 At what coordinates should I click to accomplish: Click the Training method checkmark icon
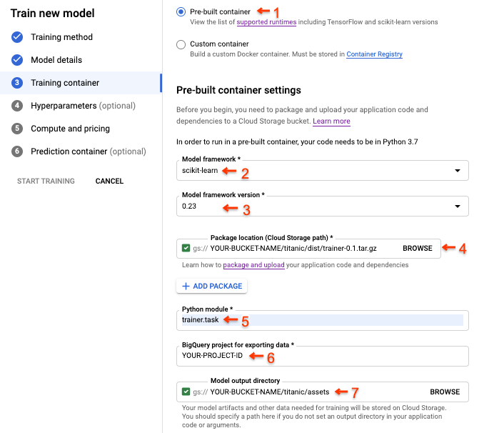tap(17, 37)
